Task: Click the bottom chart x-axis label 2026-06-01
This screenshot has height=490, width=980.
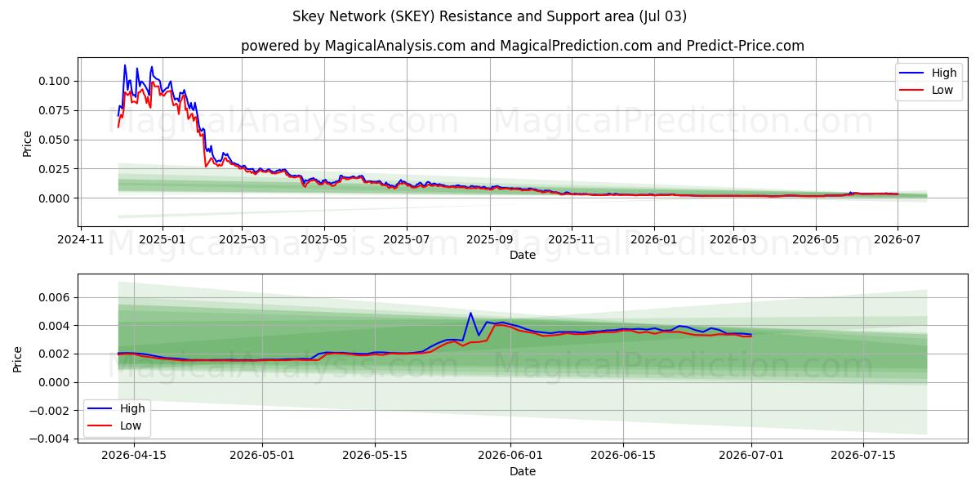Action: (x=511, y=457)
